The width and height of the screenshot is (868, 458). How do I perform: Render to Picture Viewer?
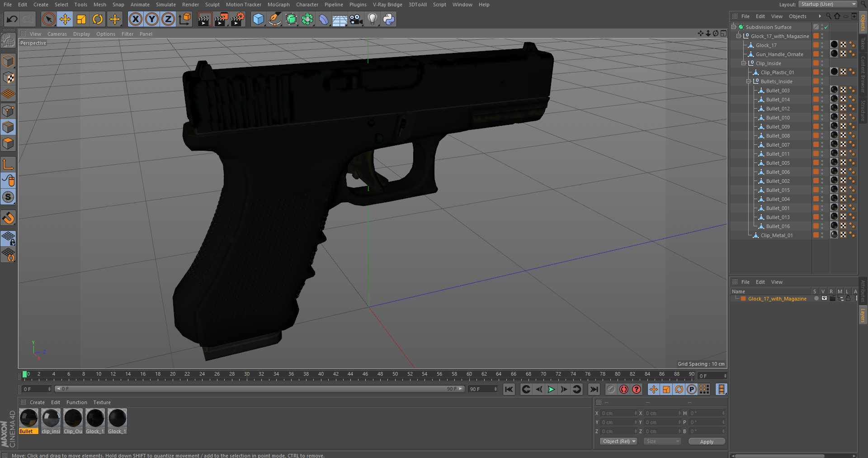click(x=221, y=19)
